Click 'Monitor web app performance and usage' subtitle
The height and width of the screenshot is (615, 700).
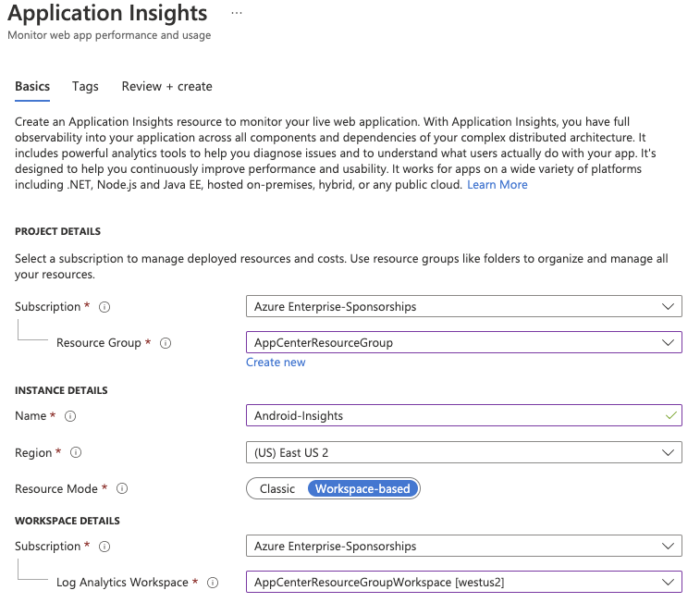point(109,35)
